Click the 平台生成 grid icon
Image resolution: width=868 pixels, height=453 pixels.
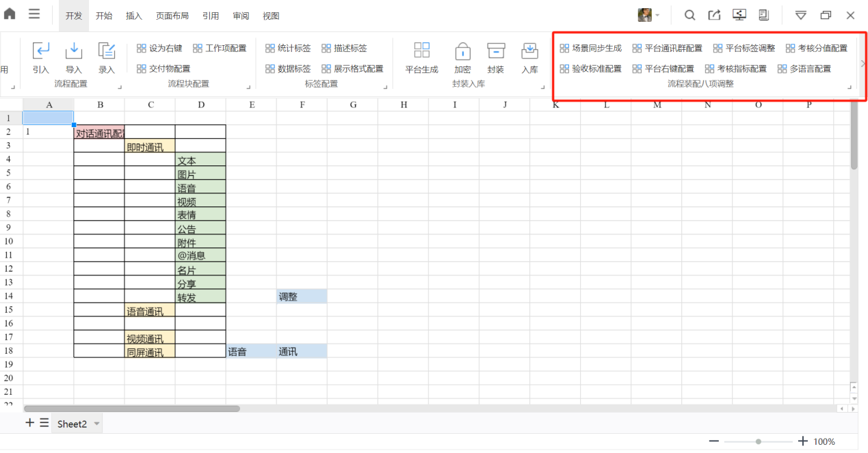click(421, 51)
